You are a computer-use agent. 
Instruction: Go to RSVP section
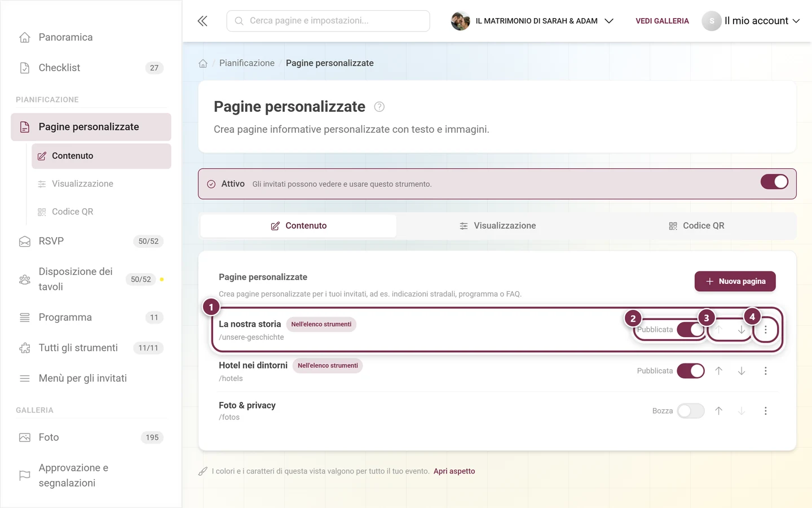91,241
